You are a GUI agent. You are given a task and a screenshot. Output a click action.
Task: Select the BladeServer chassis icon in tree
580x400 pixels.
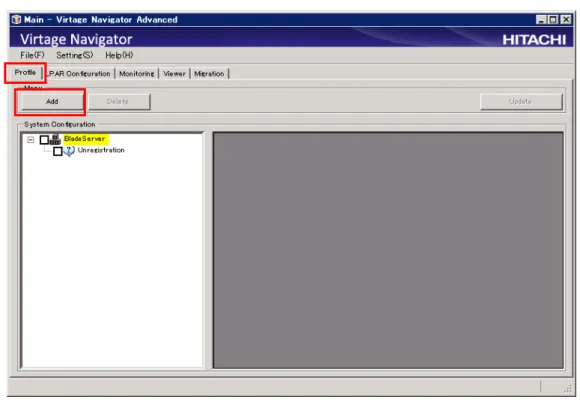55,140
